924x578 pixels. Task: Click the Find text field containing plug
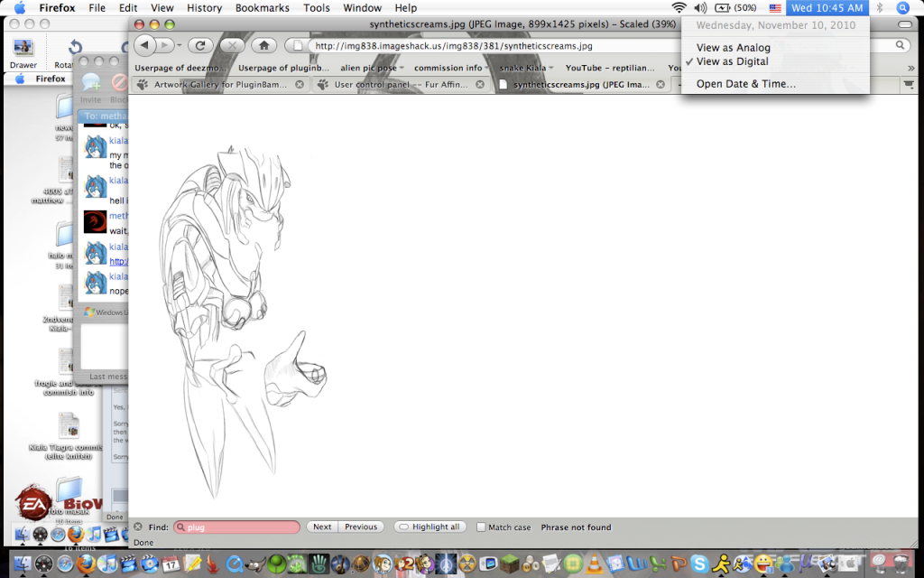point(237,527)
